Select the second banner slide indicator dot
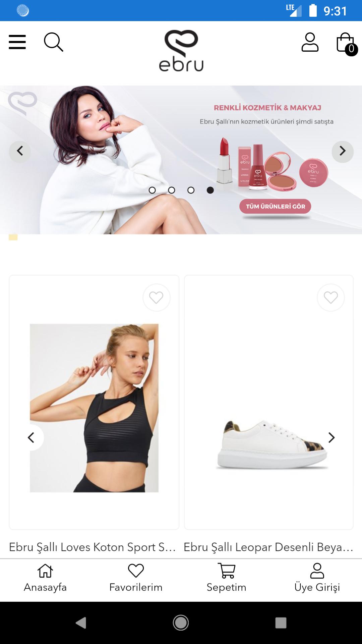The image size is (362, 644). click(172, 190)
